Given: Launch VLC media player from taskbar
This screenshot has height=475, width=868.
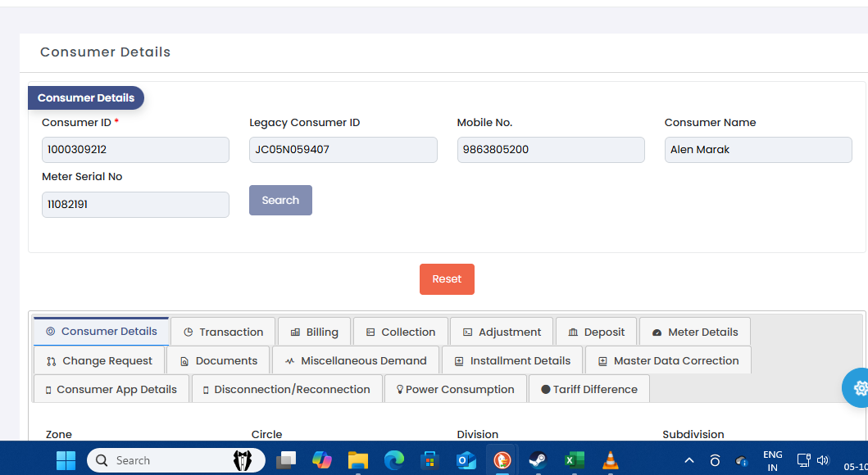Looking at the screenshot, I should (610, 460).
